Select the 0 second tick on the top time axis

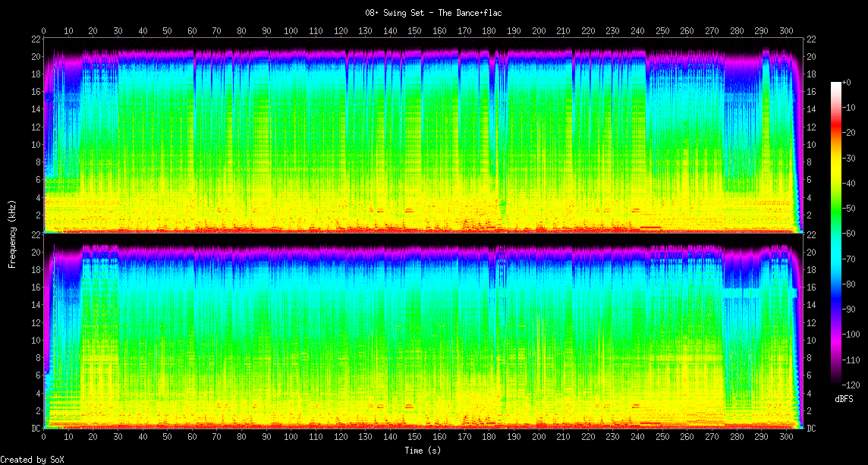tap(44, 31)
